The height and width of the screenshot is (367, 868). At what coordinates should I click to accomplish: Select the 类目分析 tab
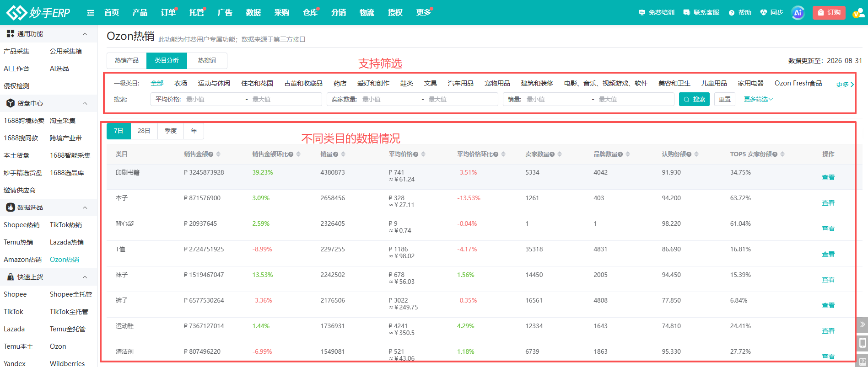167,60
